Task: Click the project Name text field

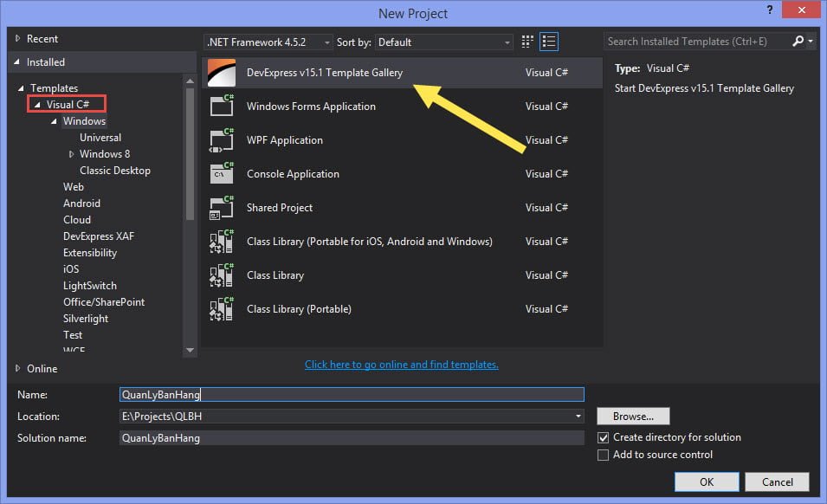Action: (351, 395)
